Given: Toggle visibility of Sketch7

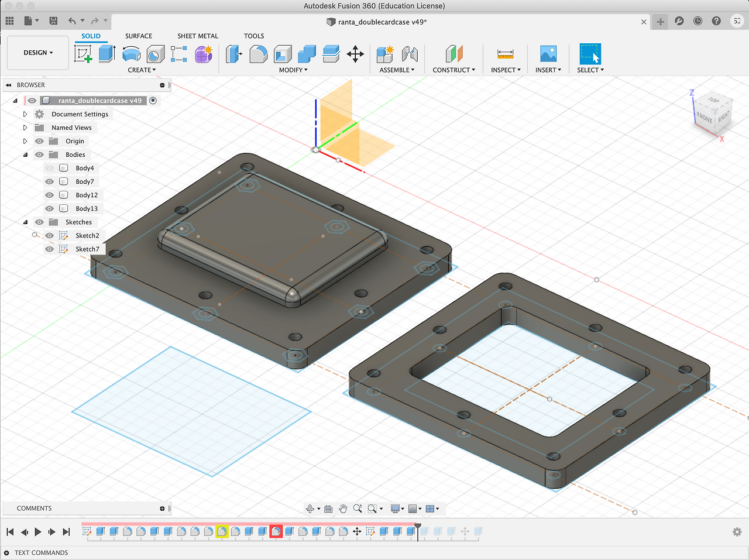Looking at the screenshot, I should tap(50, 249).
